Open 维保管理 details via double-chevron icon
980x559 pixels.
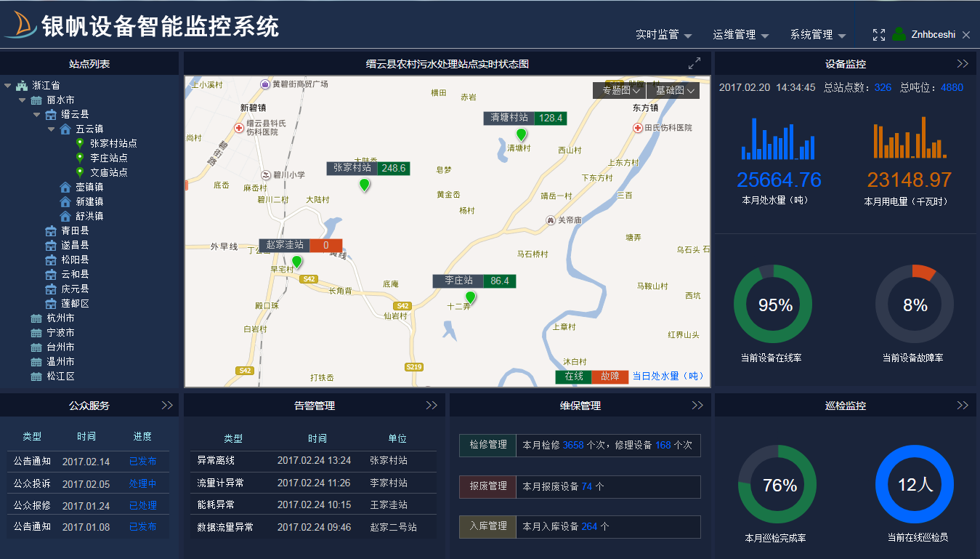pos(697,406)
